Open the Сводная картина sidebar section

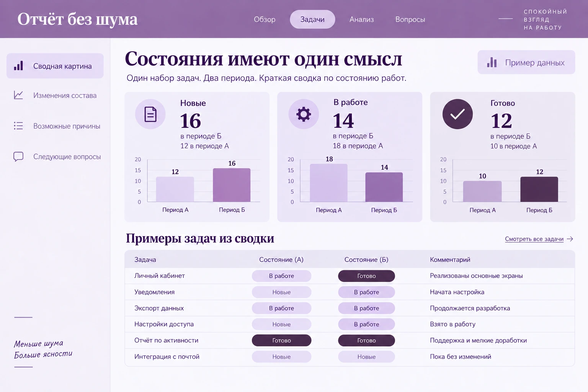tap(55, 66)
